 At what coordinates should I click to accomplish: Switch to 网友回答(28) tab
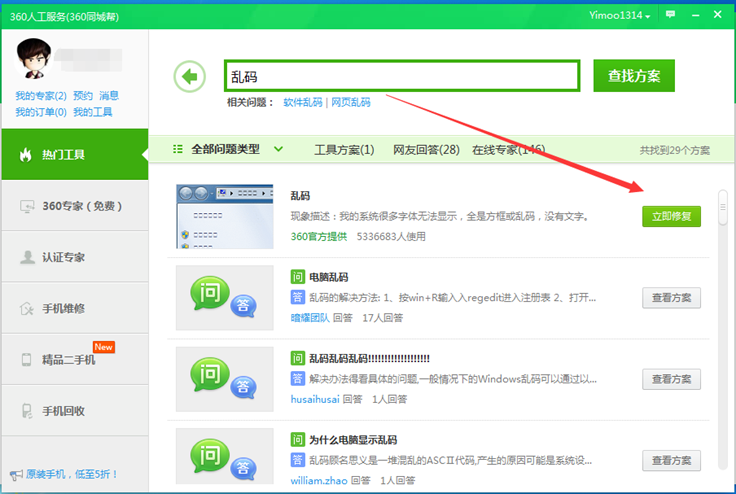[x=426, y=150]
